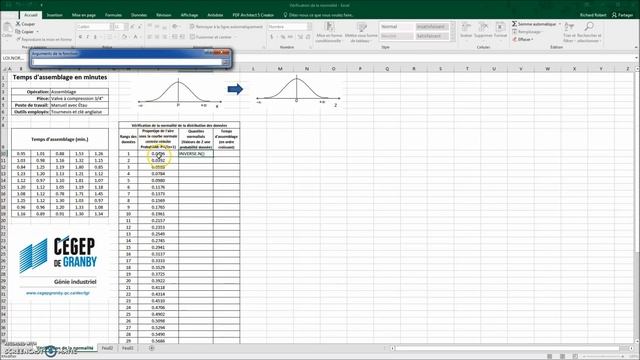The height and width of the screenshot is (360, 640).
Task: Click the zoom slider in status bar
Action: (x=604, y=356)
